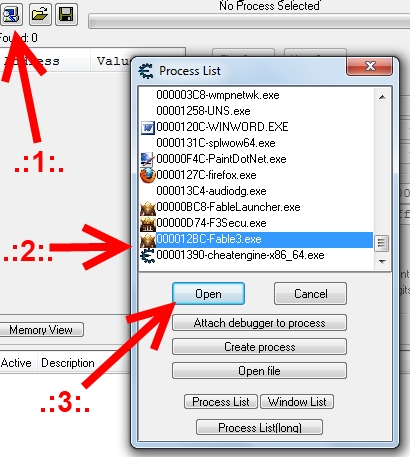Click the process list scroll up arrow
The height and width of the screenshot is (457, 410).
coord(382,97)
